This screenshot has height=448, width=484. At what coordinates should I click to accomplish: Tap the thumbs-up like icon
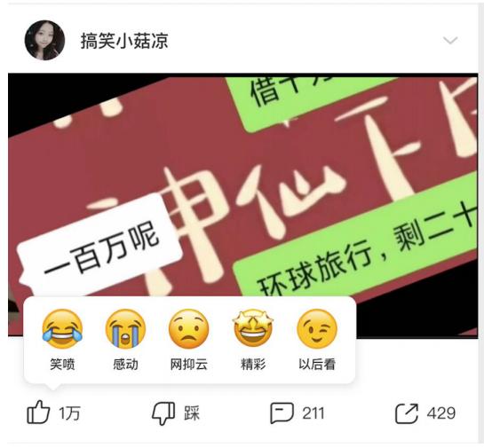[x=38, y=413]
